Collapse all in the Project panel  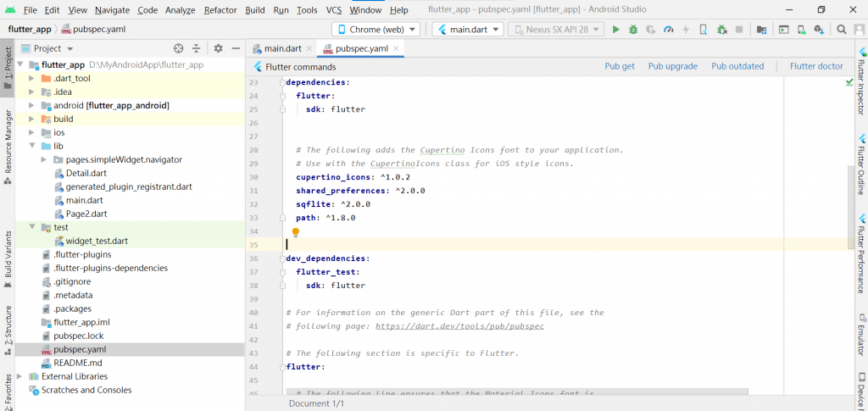click(196, 48)
